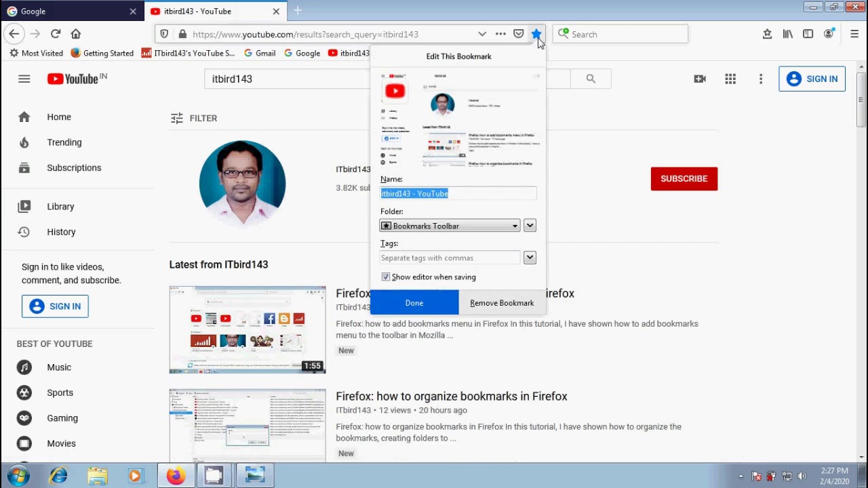
Task: Click the Tags input field
Action: 450,258
